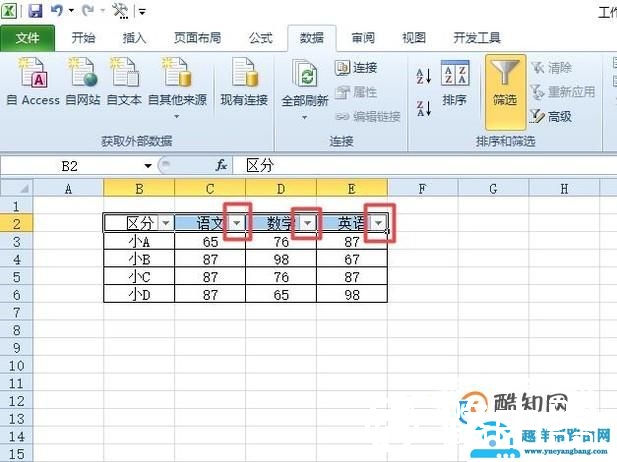Image resolution: width=617 pixels, height=462 pixels.
Task: Expand the 全部刷新 dropdown arrow
Action: [305, 117]
